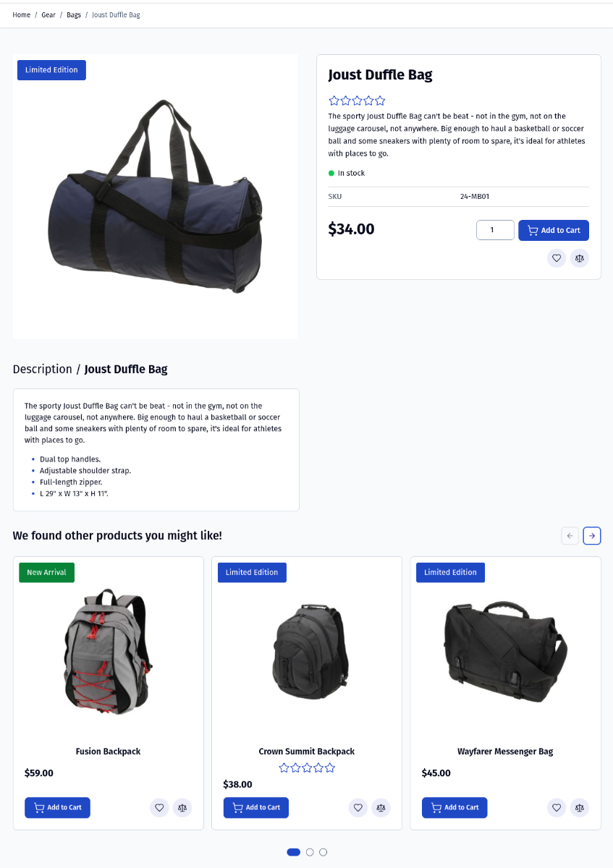Select third carousel pagination dot
This screenshot has height=868, width=613.
324,852
